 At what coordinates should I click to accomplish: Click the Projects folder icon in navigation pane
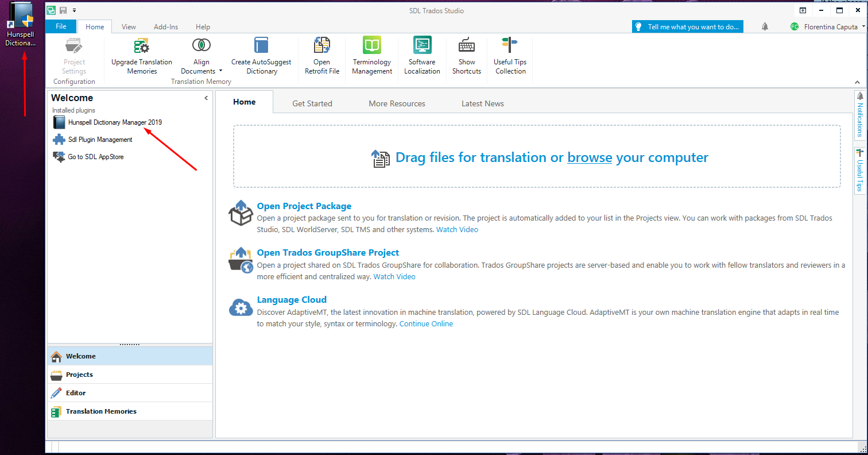click(x=56, y=375)
